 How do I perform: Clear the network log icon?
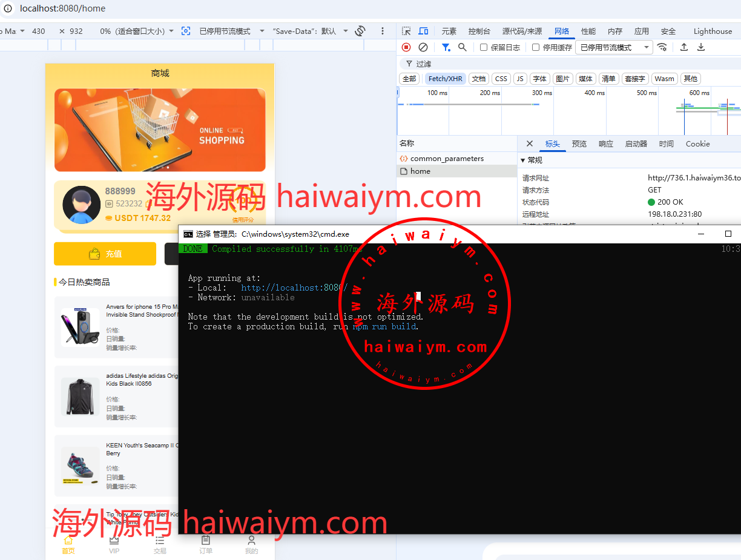[x=423, y=47]
